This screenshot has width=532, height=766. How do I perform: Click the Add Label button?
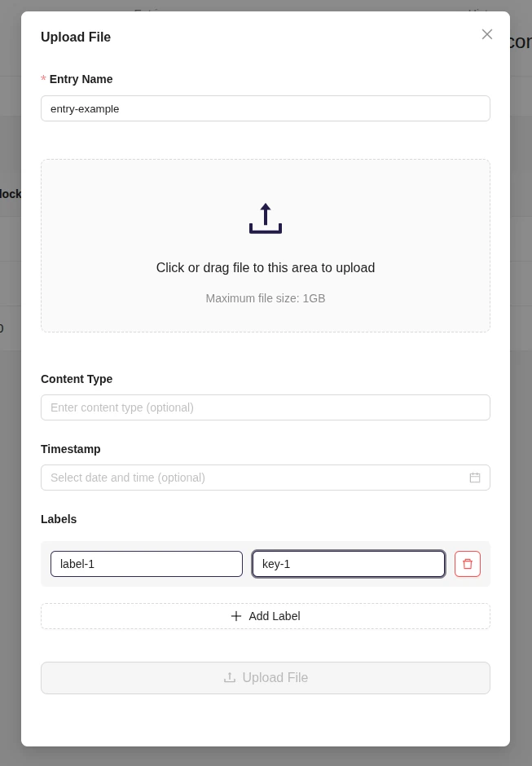[x=266, y=616]
